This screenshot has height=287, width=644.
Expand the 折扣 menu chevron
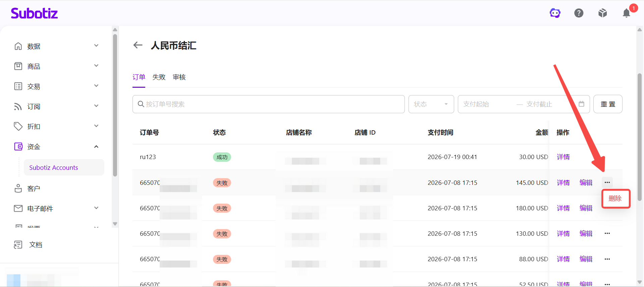point(96,126)
